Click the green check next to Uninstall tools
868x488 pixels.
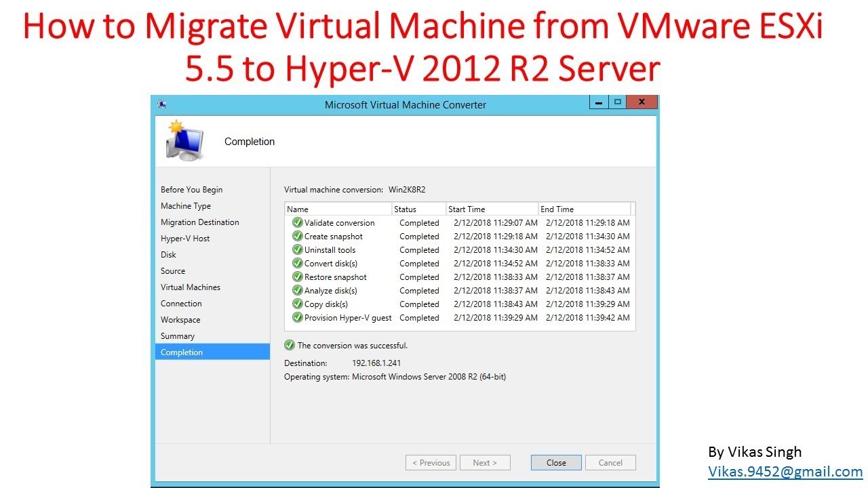point(297,249)
